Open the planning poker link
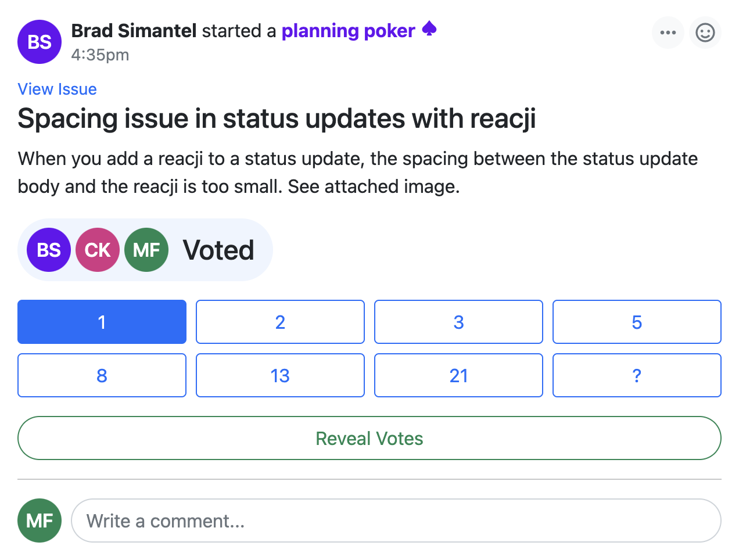The height and width of the screenshot is (560, 739). click(348, 30)
